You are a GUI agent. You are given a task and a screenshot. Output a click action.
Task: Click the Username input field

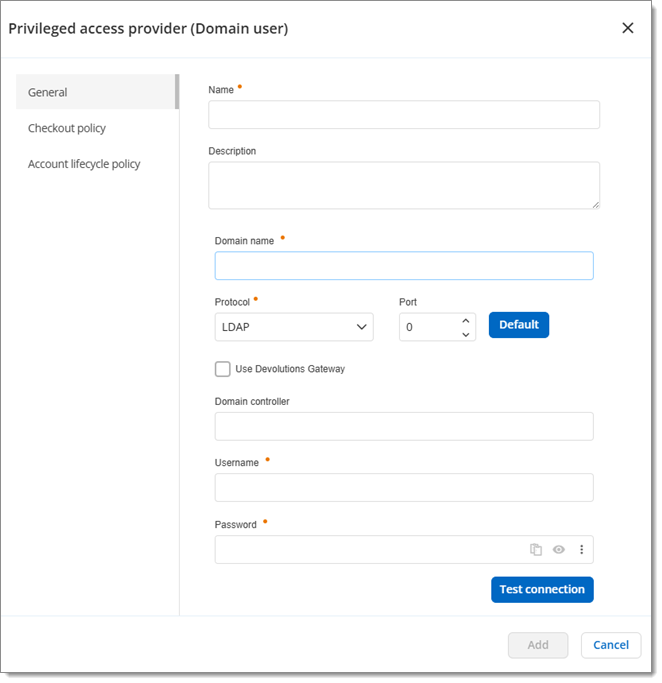tap(404, 487)
